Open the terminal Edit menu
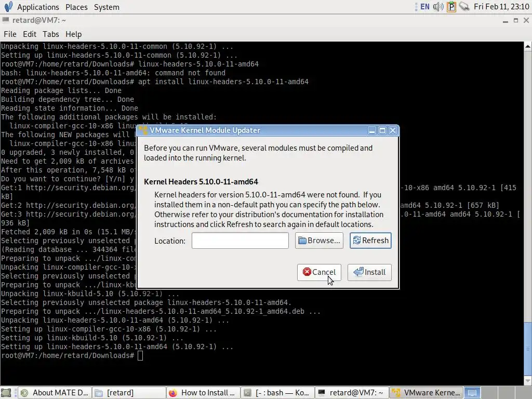Screen dimensions: 532x399 coord(30,34)
